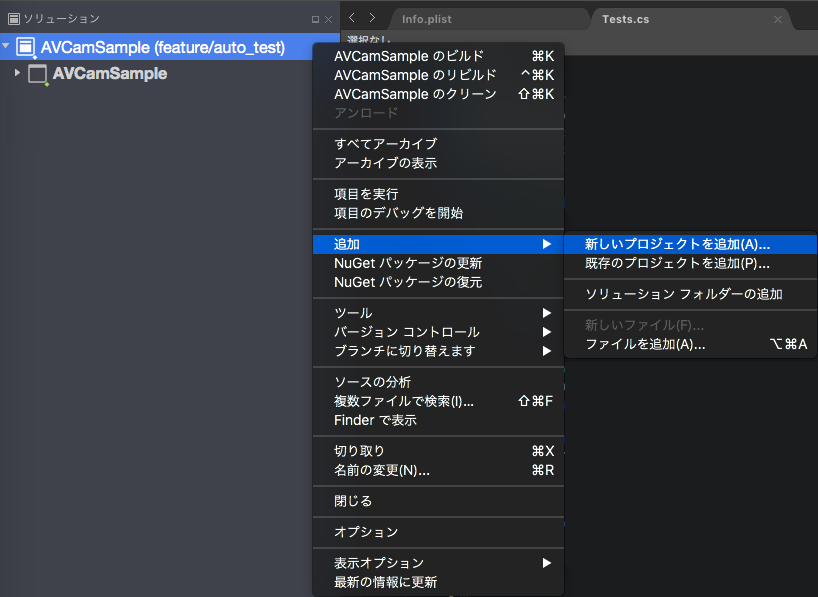Choose ソースの分析
Image resolution: width=818 pixels, height=597 pixels.
(x=438, y=382)
